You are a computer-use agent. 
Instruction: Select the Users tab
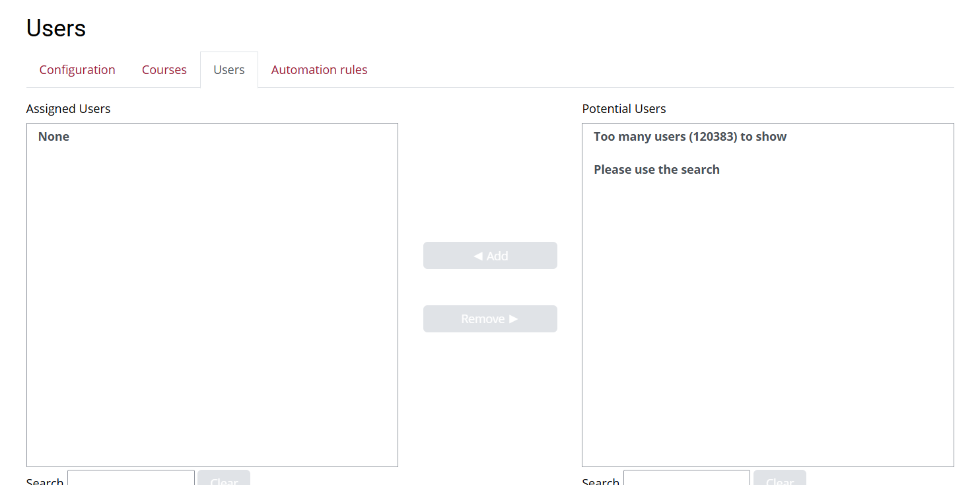coord(229,70)
